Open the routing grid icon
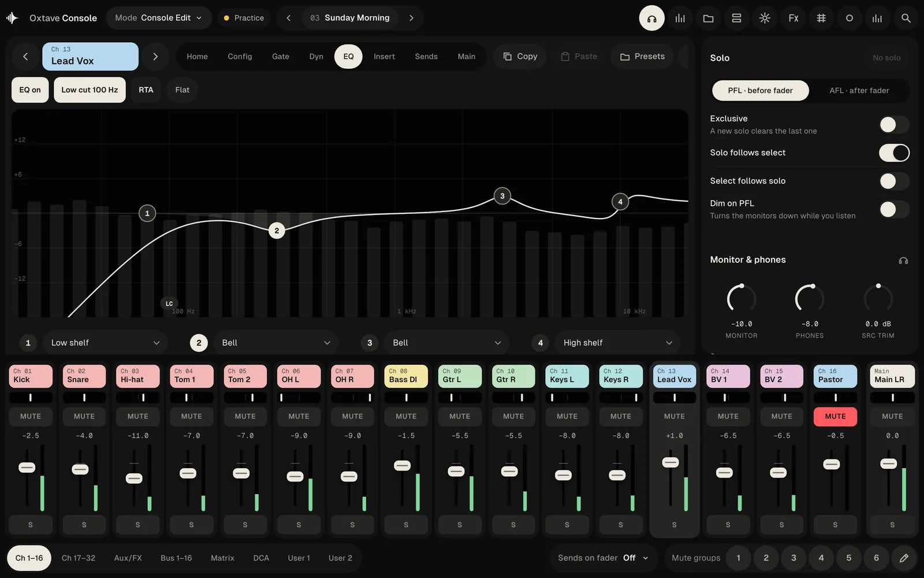Viewport: 924px width, 578px height. 821,18
